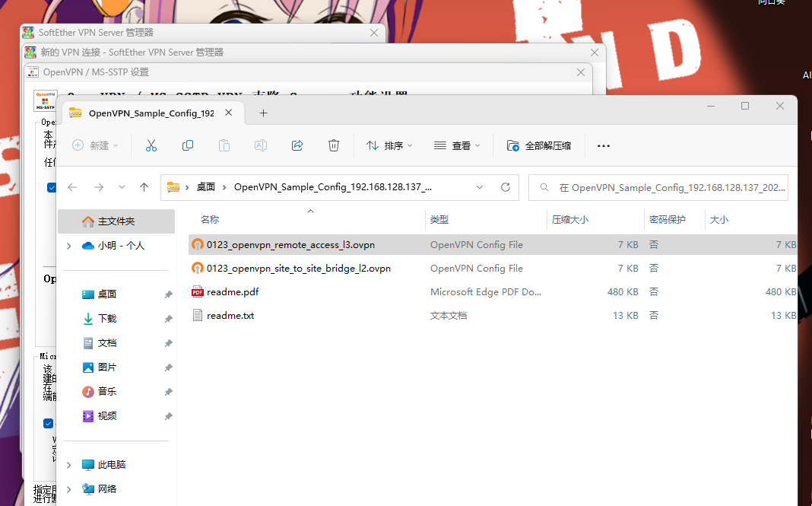The height and width of the screenshot is (506, 812).
Task: Click the Rename icon in toolbar
Action: (x=261, y=145)
